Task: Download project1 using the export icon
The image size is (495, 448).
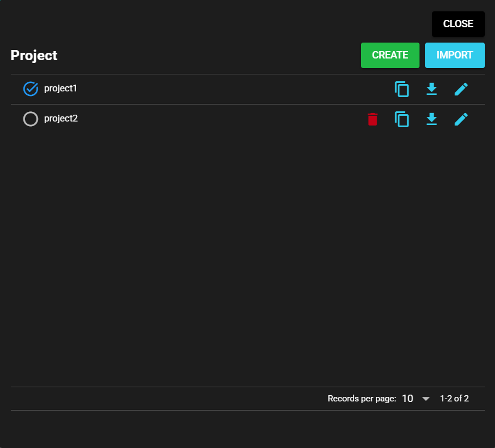Action: 431,89
